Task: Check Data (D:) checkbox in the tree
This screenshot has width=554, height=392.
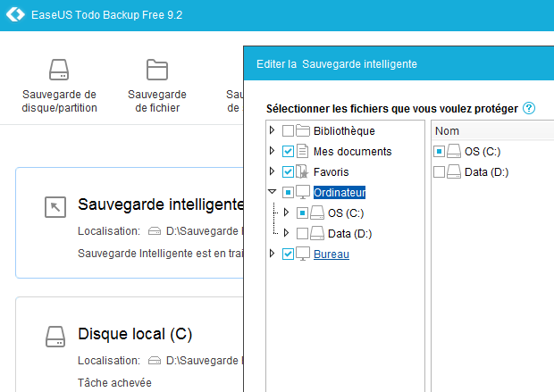Action: 302,233
